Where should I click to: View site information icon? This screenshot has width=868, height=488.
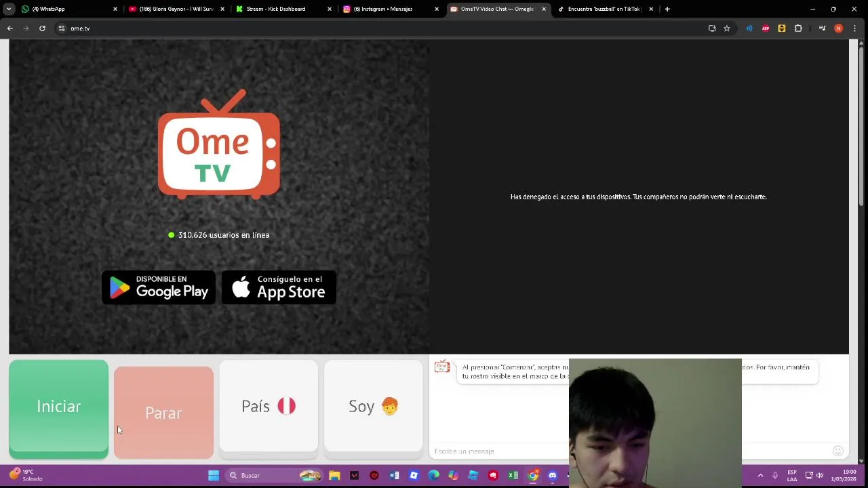[62, 28]
